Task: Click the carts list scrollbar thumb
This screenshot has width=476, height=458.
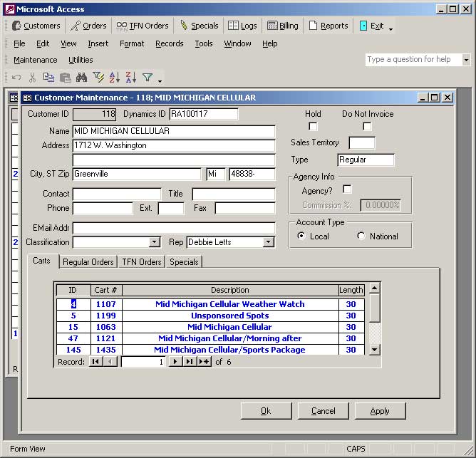Action: (375, 308)
